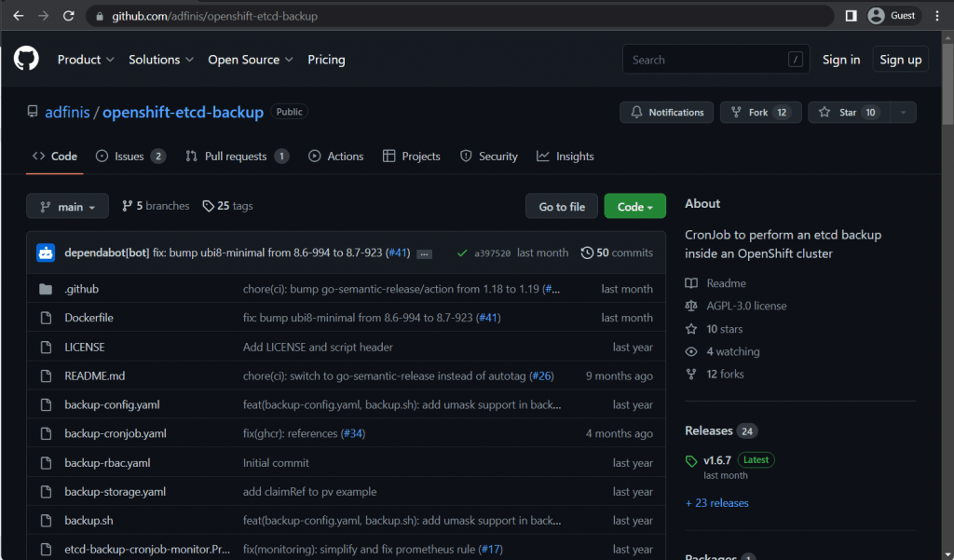Click the Dockerfile file icon
This screenshot has height=560, width=954.
pyautogui.click(x=46, y=318)
